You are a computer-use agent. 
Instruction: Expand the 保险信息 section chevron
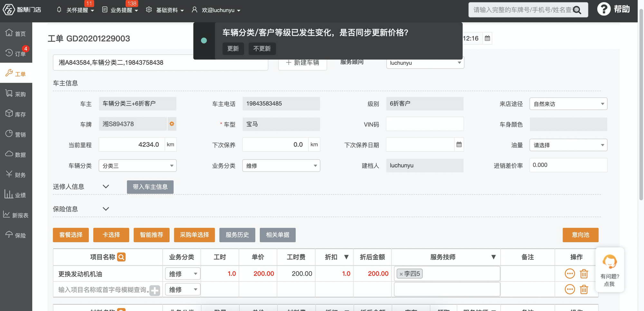pyautogui.click(x=106, y=209)
